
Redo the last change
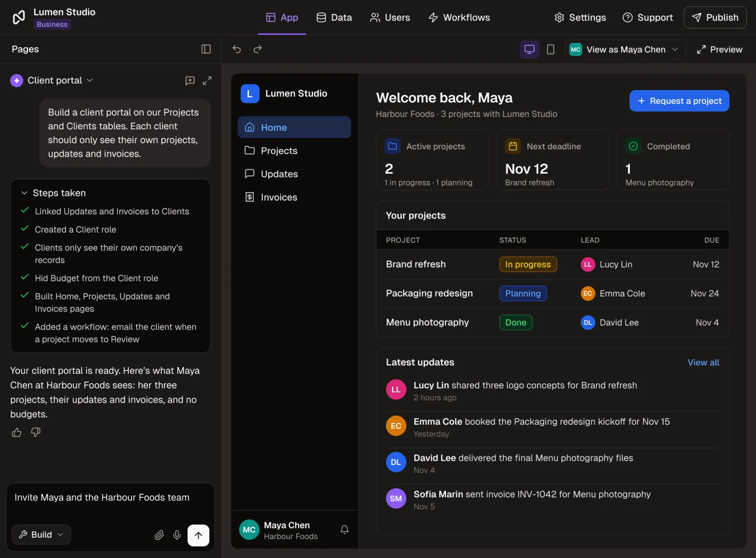tap(258, 49)
